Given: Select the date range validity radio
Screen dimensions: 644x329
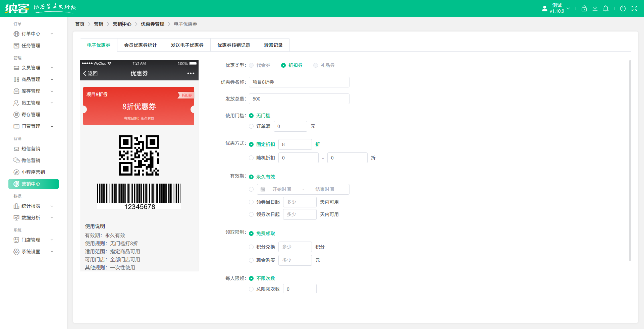Looking at the screenshot, I should [251, 189].
